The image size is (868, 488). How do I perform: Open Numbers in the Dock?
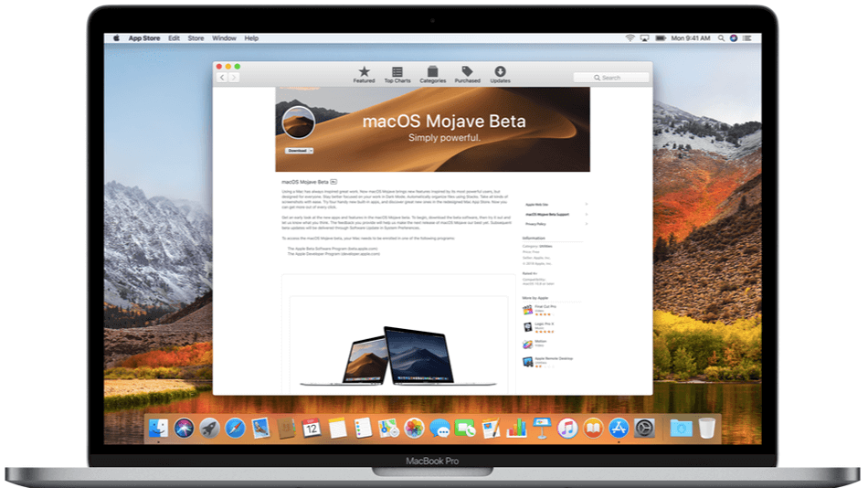516,429
